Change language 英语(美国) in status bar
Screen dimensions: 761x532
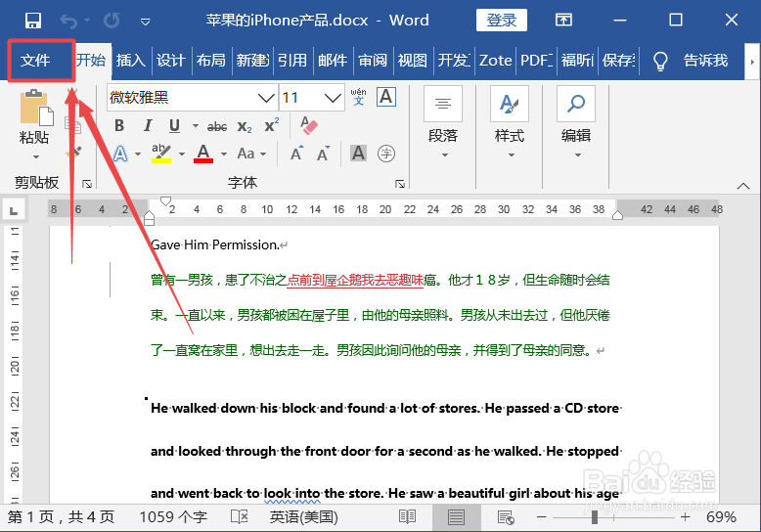tap(304, 517)
